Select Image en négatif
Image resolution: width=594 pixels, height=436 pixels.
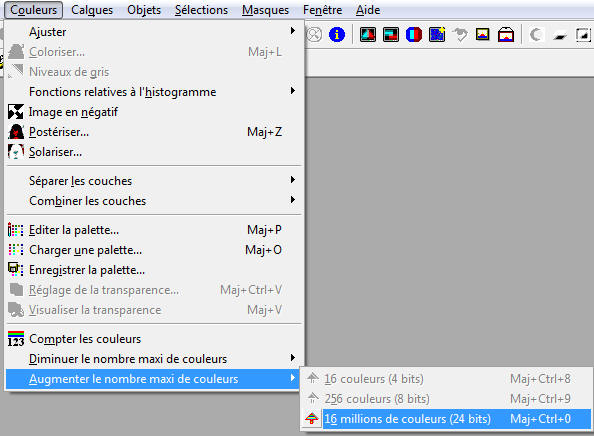coord(155,112)
